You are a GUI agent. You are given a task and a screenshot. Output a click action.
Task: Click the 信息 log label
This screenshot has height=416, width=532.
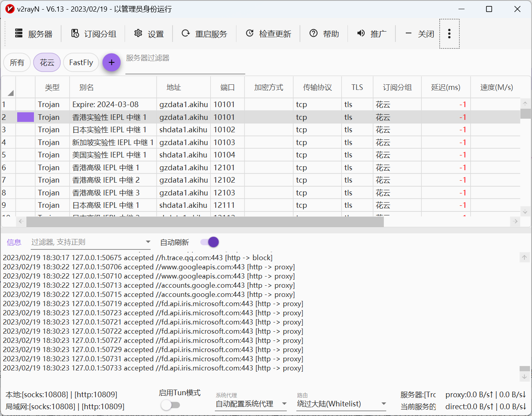[x=14, y=242]
